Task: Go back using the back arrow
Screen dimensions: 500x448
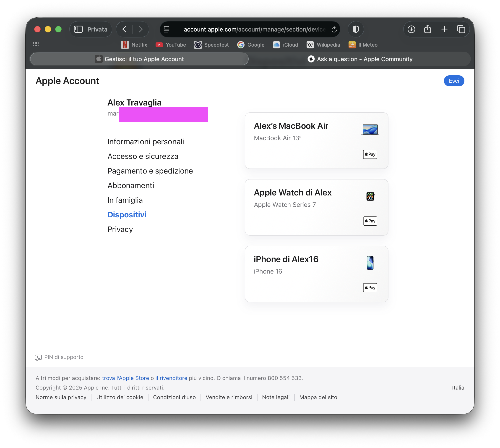Action: point(125,29)
